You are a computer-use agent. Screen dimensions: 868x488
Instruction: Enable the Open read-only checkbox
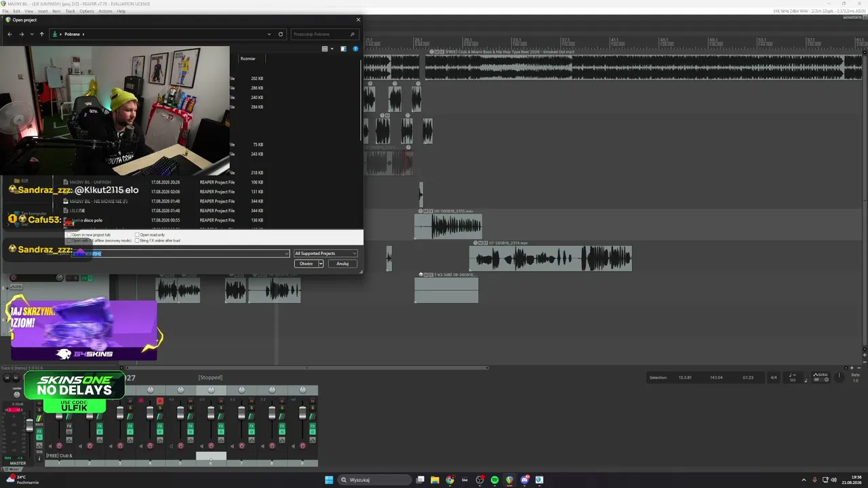[x=137, y=235]
